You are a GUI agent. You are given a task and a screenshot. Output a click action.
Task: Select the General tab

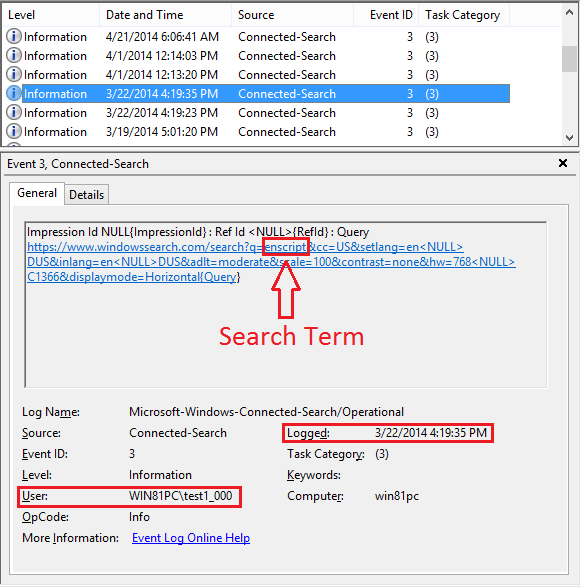[37, 193]
